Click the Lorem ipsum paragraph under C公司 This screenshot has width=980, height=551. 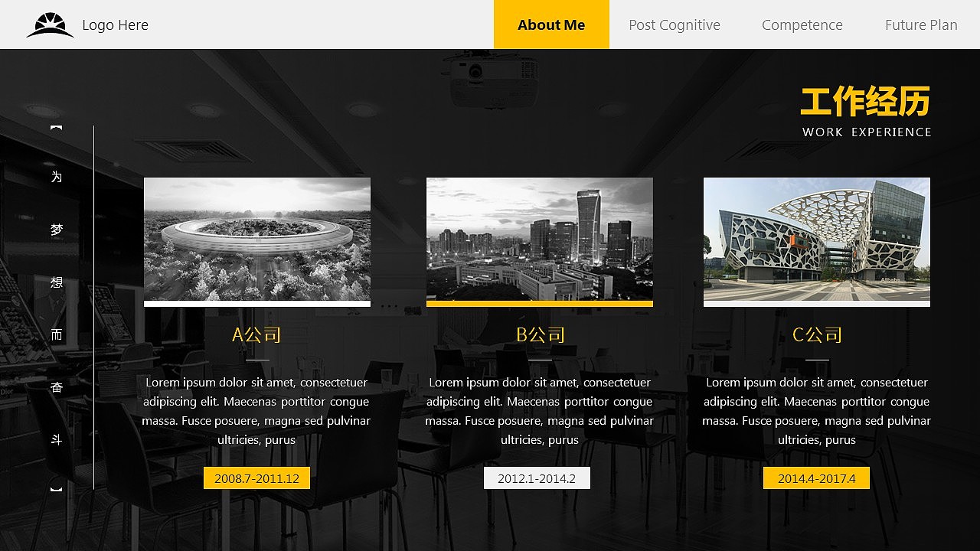pyautogui.click(x=817, y=411)
